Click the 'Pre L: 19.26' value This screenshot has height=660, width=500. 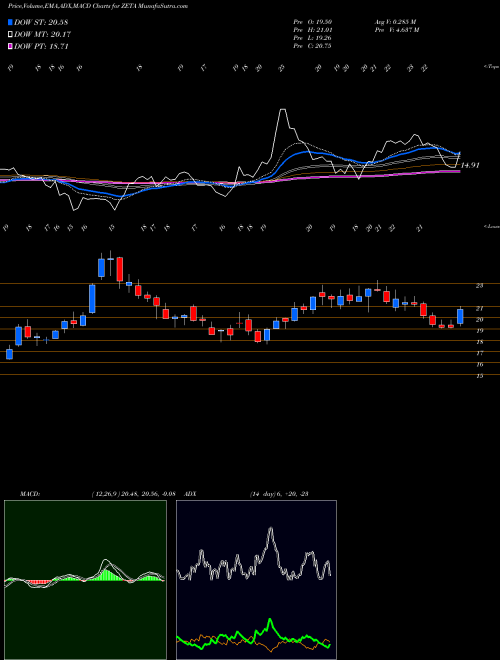pos(312,38)
